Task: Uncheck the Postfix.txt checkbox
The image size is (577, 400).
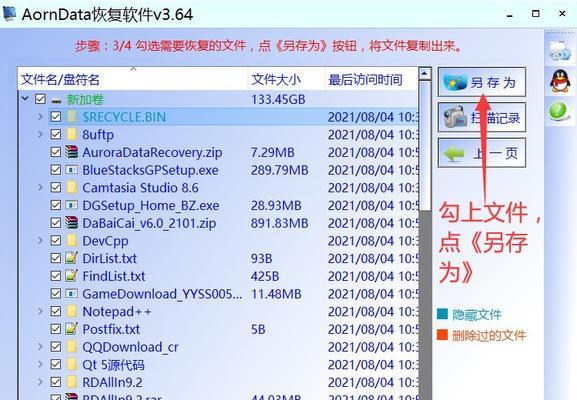Action: pos(56,329)
